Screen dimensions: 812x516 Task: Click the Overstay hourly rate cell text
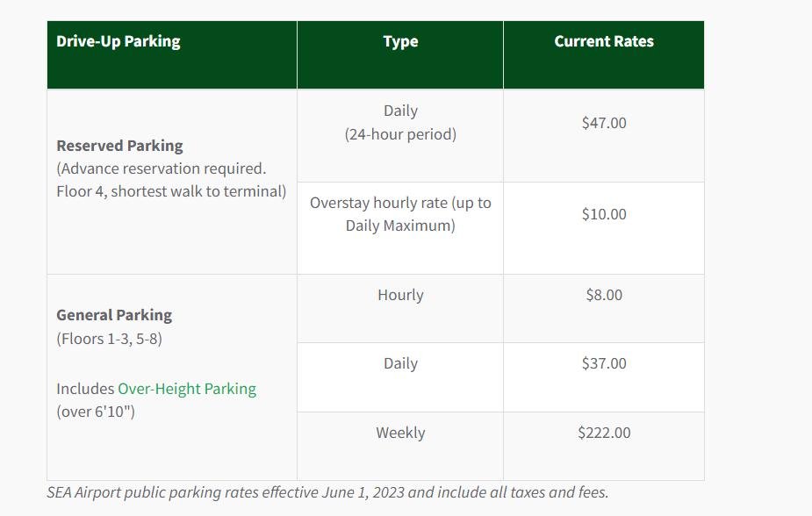pos(400,214)
